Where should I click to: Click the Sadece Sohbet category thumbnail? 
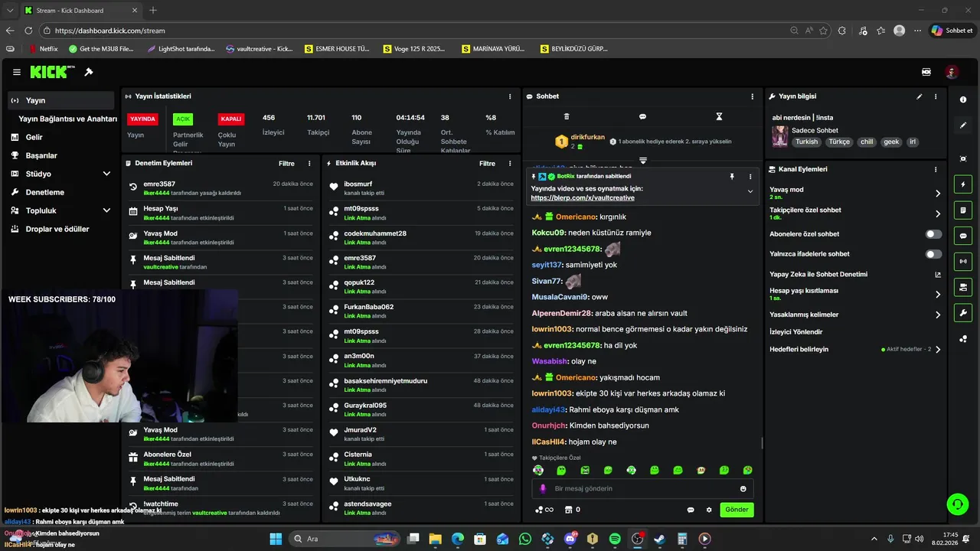(779, 136)
